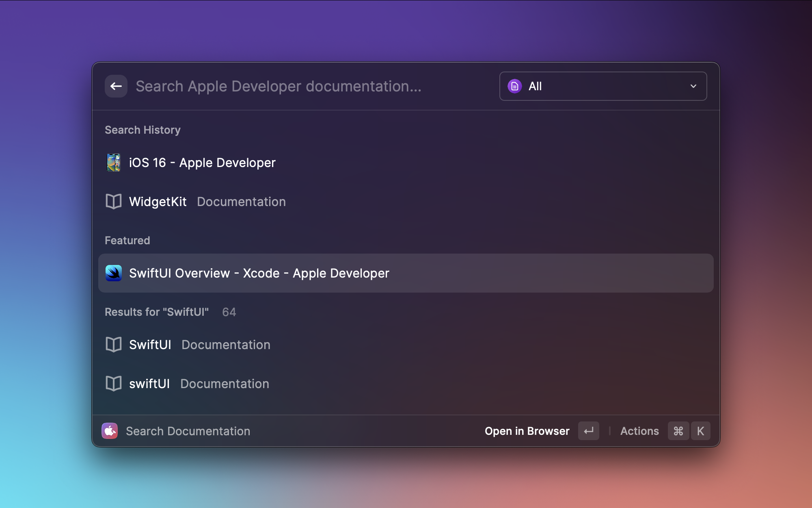Screen dimensions: 812x508
Task: Focus the Search Apple Developer documentation field
Action: [x=309, y=86]
